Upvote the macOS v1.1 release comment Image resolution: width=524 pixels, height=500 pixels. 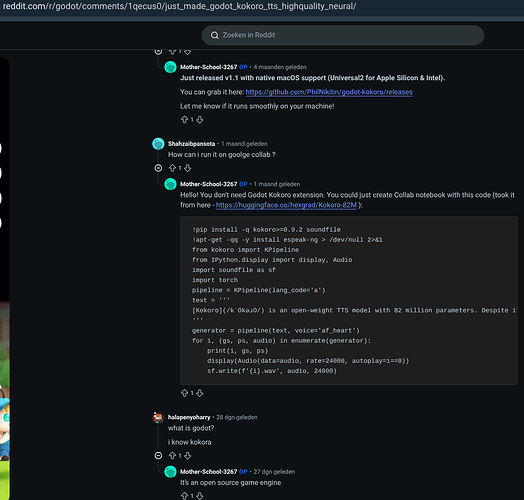click(x=184, y=120)
